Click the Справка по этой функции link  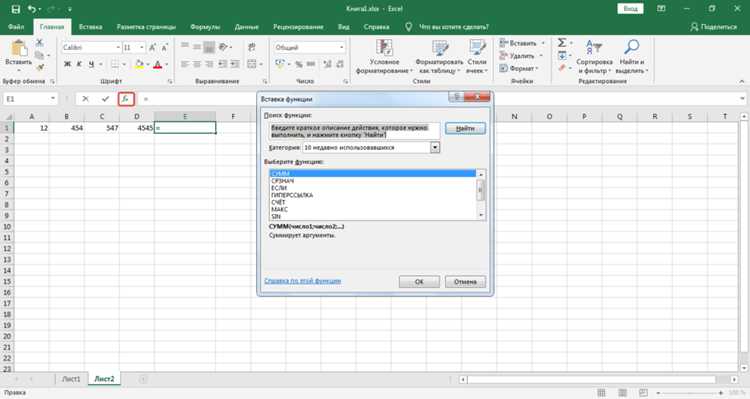point(303,281)
